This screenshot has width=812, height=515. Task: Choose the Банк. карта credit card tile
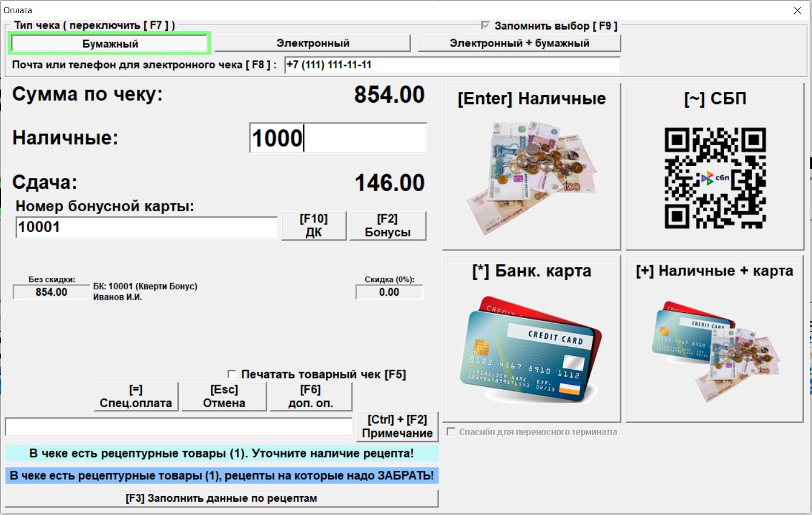pyautogui.click(x=530, y=339)
